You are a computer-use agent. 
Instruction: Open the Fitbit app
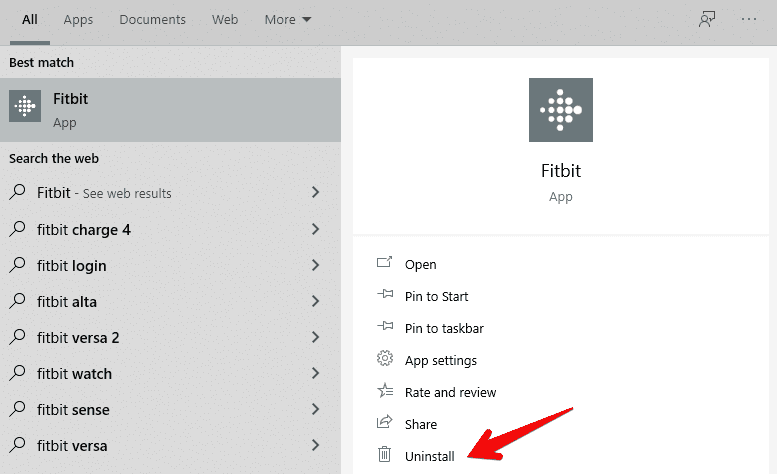coord(420,264)
